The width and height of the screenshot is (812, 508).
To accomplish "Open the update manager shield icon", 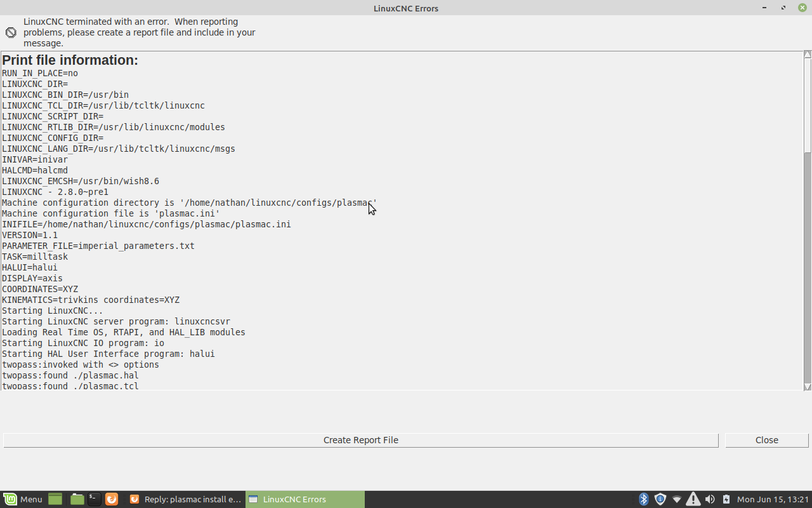I will 660,499.
